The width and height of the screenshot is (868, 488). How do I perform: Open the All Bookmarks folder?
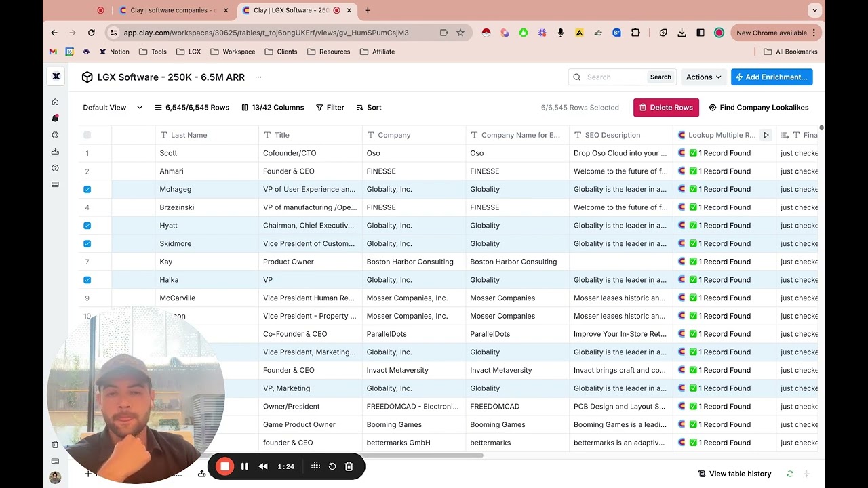coord(790,52)
